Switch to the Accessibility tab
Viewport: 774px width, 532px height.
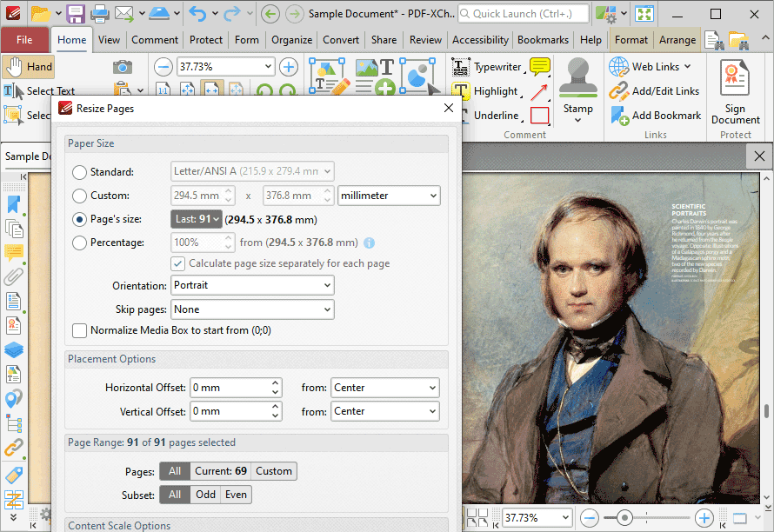(480, 40)
